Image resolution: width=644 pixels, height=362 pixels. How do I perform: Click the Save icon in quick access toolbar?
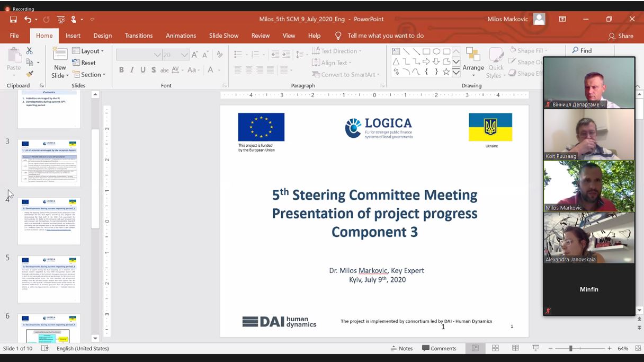coord(14,19)
